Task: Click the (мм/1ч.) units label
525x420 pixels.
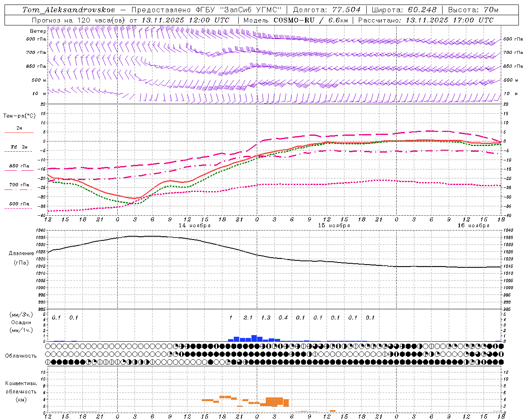Action: [21, 330]
